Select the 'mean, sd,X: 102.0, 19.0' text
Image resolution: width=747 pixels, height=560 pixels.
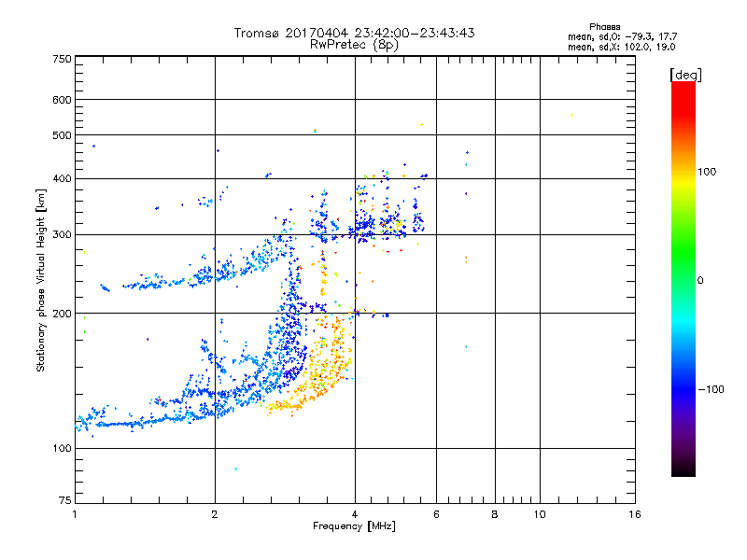(x=621, y=48)
